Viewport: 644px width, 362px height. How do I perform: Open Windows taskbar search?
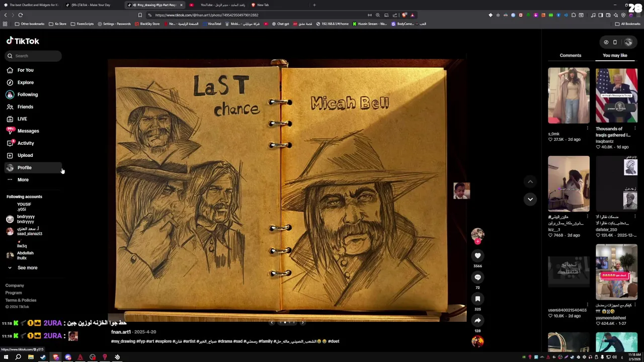click(18, 357)
